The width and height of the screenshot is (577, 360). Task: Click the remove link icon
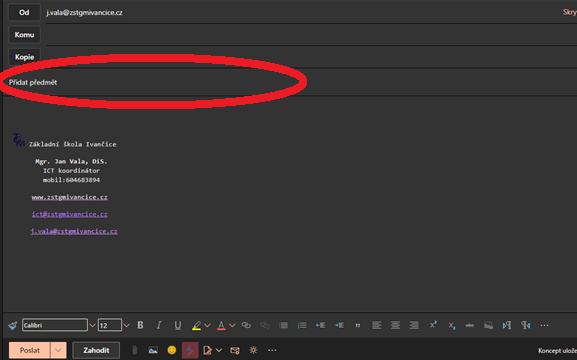(265, 325)
